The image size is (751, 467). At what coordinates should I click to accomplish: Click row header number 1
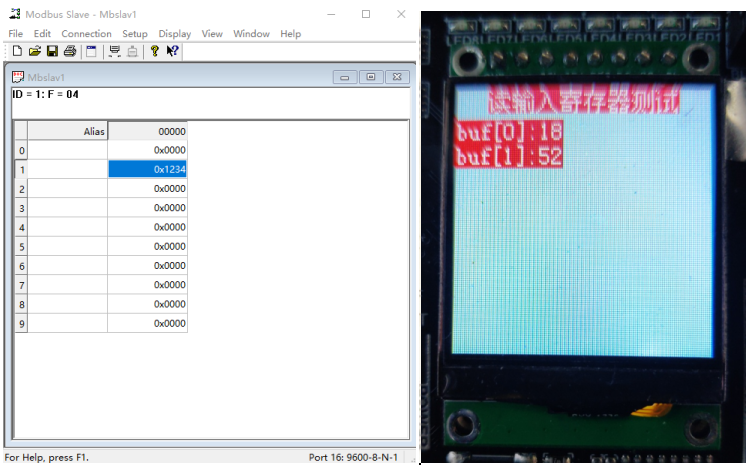[22, 170]
